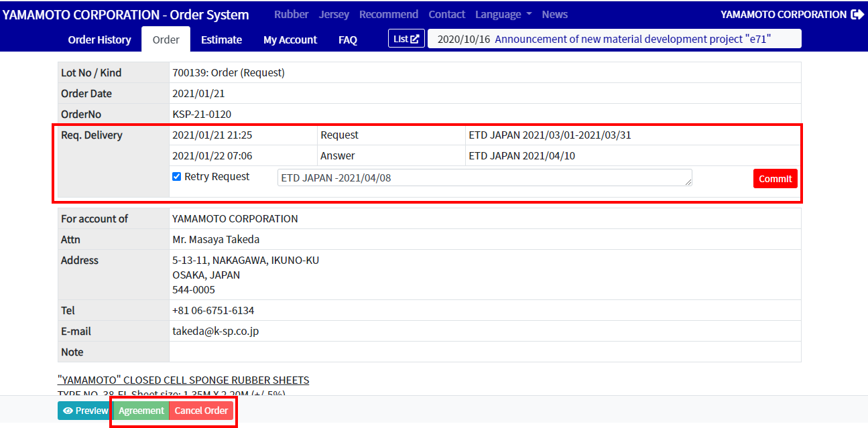
Task: Click the logout icon beside YAMAMOTO CORPORATION
Action: click(x=857, y=15)
